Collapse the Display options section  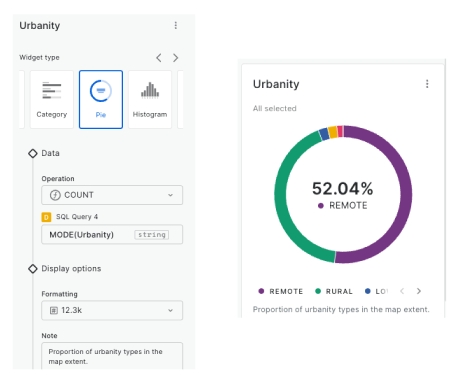coord(33,269)
